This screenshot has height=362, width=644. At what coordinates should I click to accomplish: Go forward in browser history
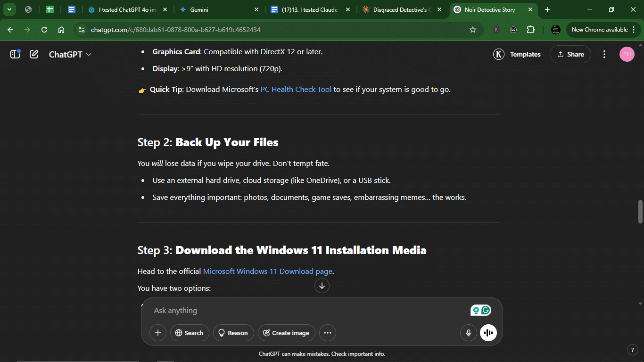tap(27, 30)
